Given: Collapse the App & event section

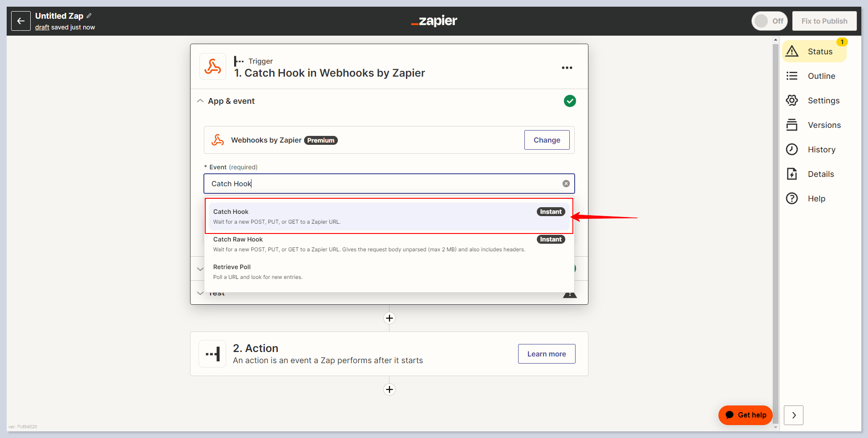Looking at the screenshot, I should pos(200,101).
